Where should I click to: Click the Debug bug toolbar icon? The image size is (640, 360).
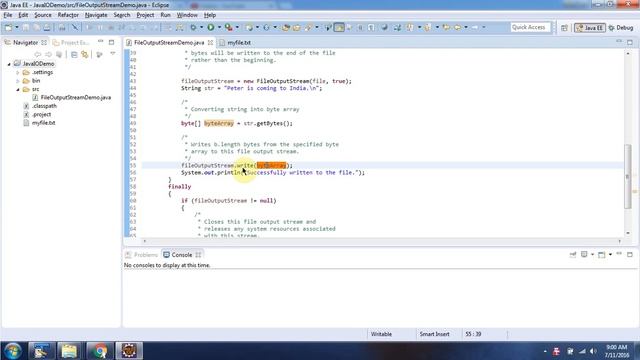tap(193, 27)
